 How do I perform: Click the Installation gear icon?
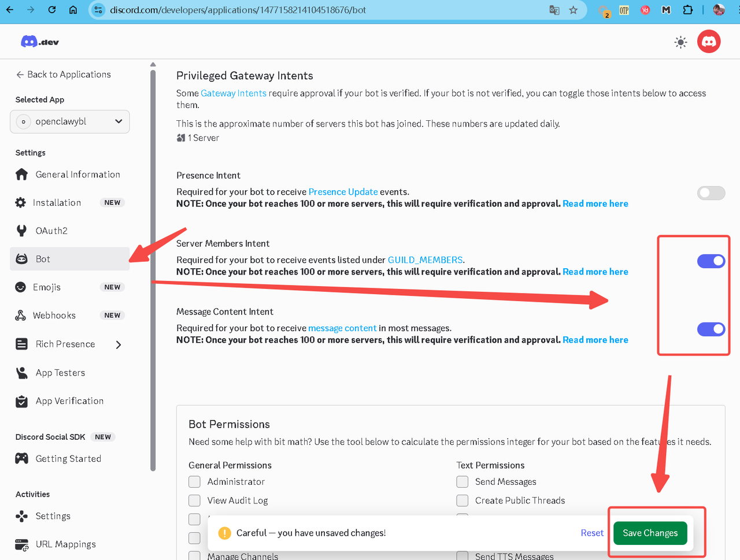point(21,203)
